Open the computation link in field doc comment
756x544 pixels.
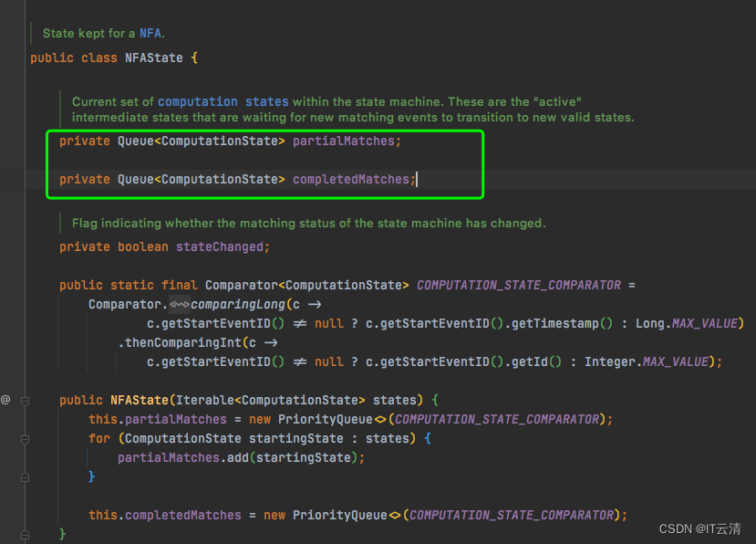(198, 102)
